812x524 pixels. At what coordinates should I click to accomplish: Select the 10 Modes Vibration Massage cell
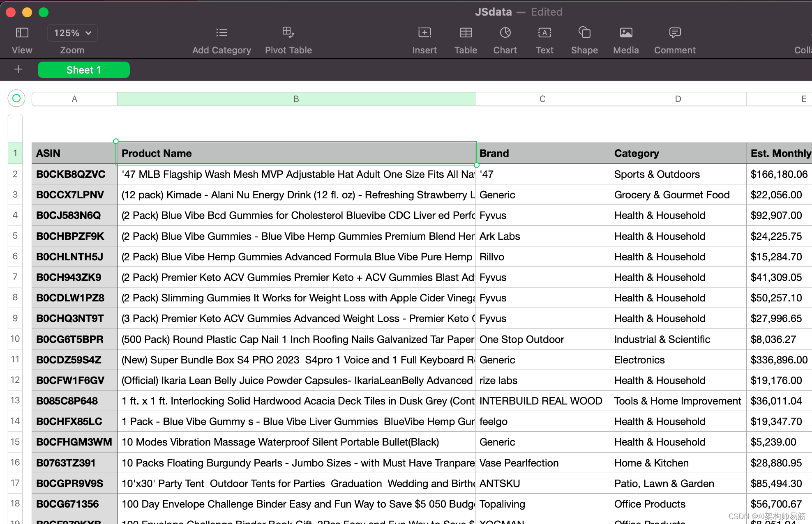pos(296,442)
